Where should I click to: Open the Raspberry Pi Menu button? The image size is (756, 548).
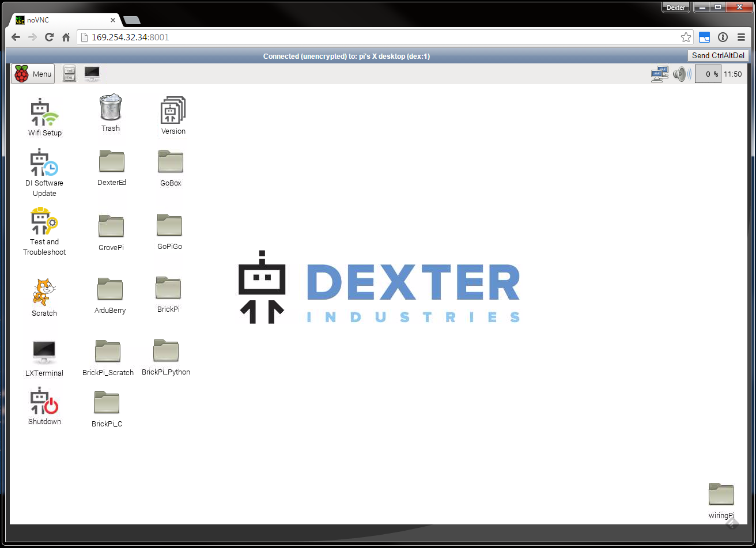[x=33, y=74]
